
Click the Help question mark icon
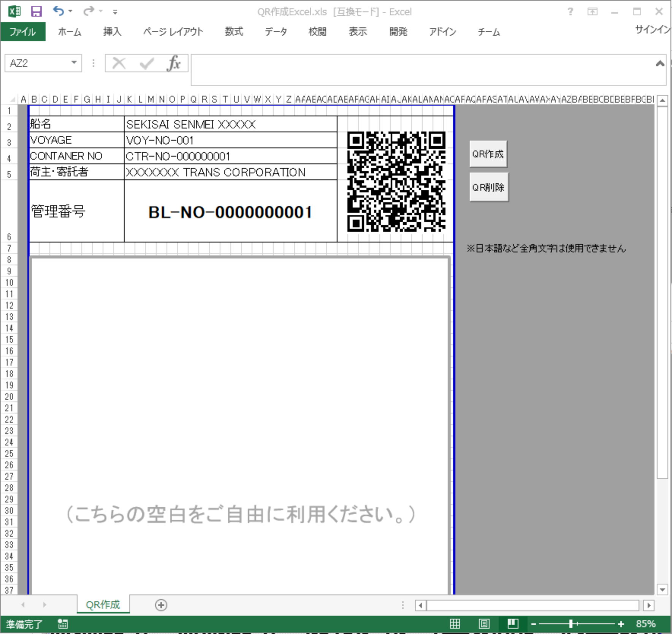(x=570, y=11)
